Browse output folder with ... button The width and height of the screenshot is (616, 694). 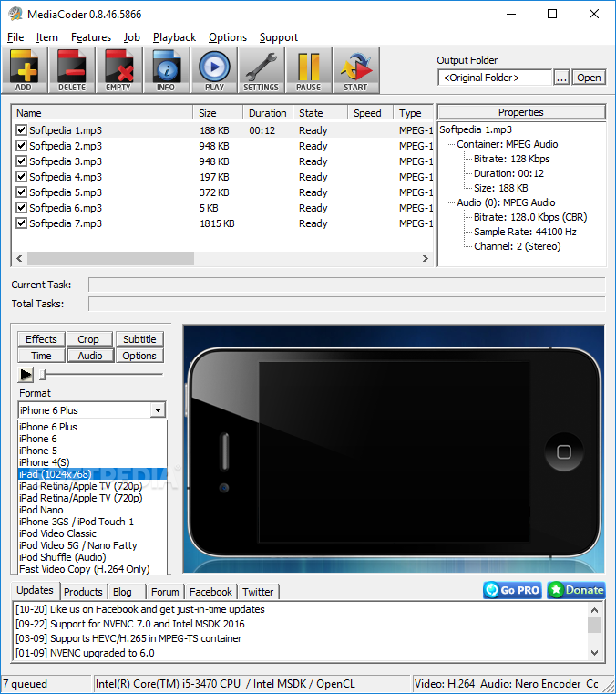click(x=561, y=78)
